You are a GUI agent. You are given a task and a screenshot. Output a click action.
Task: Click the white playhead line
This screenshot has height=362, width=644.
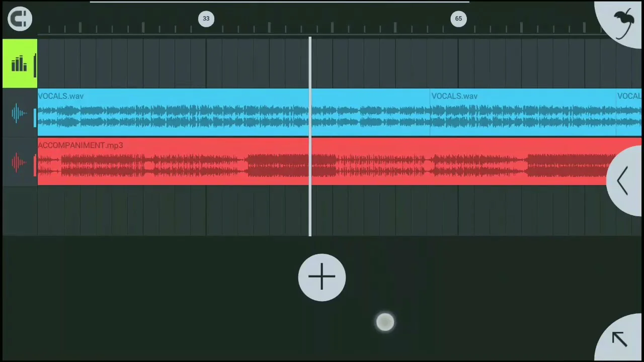[x=310, y=137]
